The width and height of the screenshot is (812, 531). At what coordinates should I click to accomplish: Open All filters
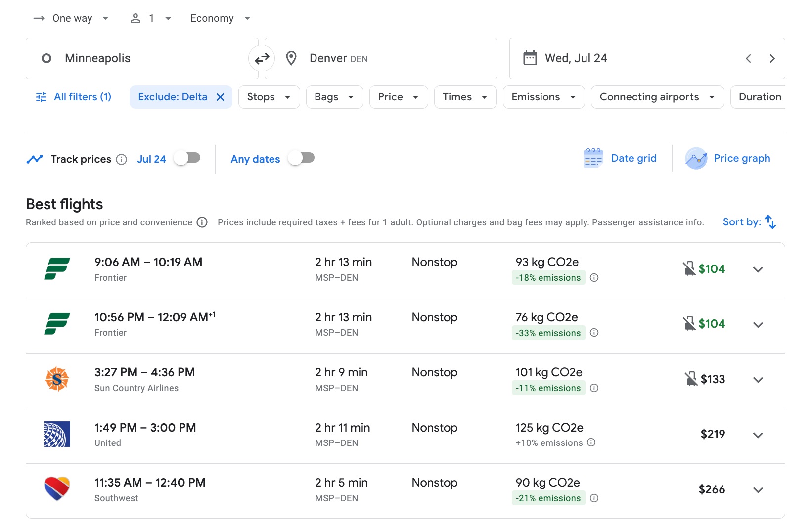click(73, 97)
